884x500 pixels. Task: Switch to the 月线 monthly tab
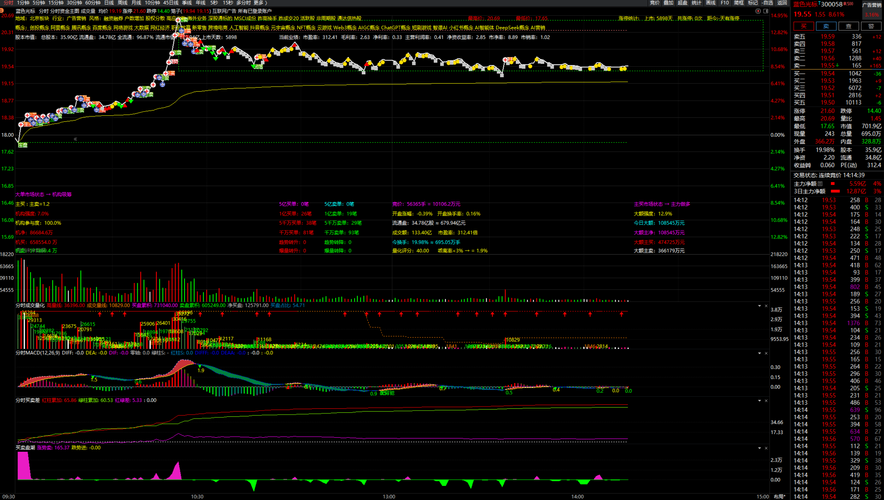pos(136,3)
